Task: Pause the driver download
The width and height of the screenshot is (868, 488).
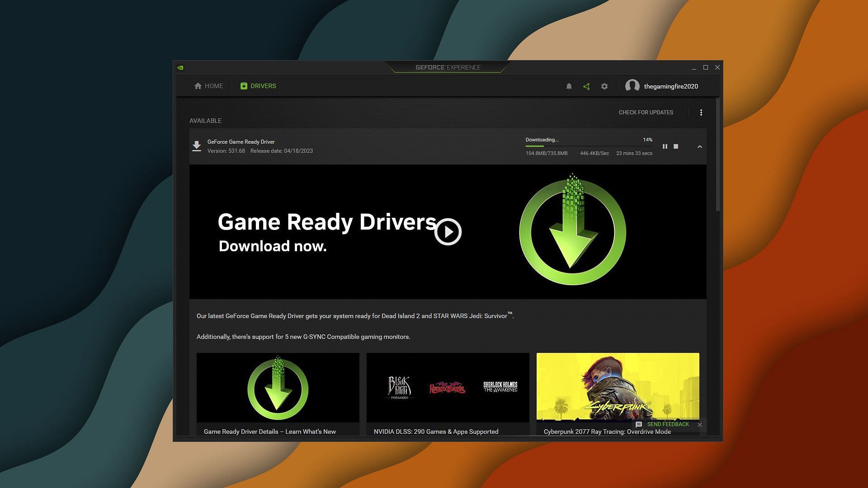Action: [665, 146]
